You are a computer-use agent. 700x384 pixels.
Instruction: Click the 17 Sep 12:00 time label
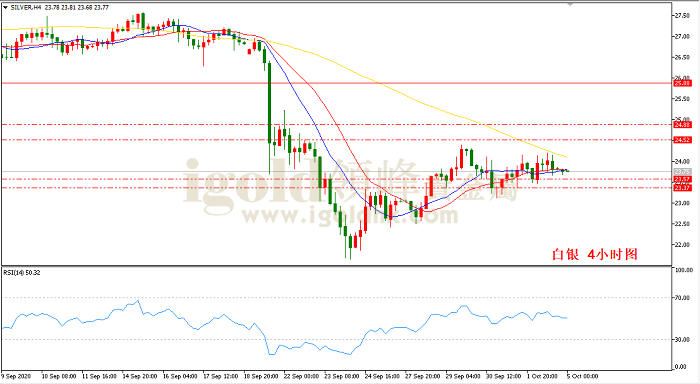click(x=221, y=376)
